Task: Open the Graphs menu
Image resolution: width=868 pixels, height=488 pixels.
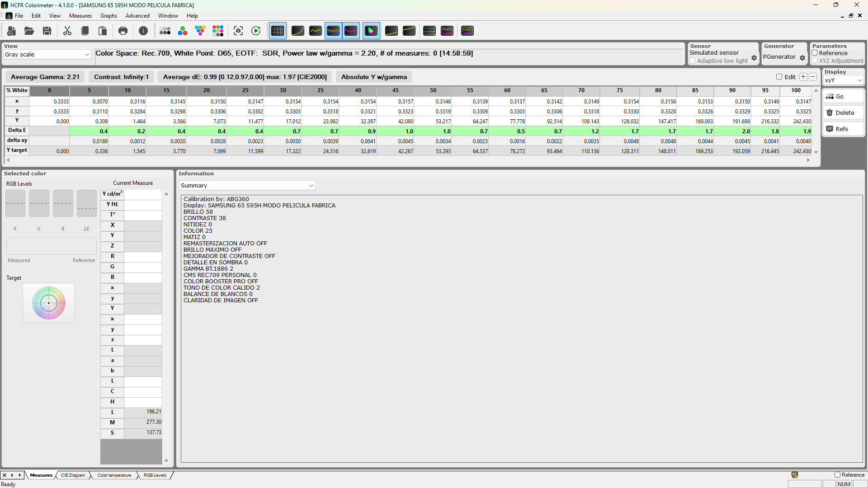Action: (x=108, y=15)
